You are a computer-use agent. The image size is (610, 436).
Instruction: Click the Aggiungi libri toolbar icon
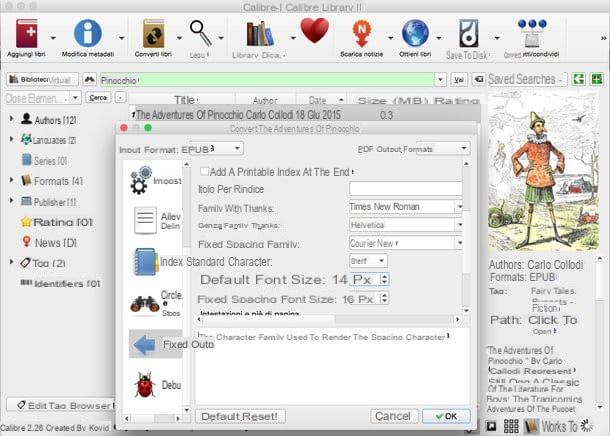click(x=26, y=33)
